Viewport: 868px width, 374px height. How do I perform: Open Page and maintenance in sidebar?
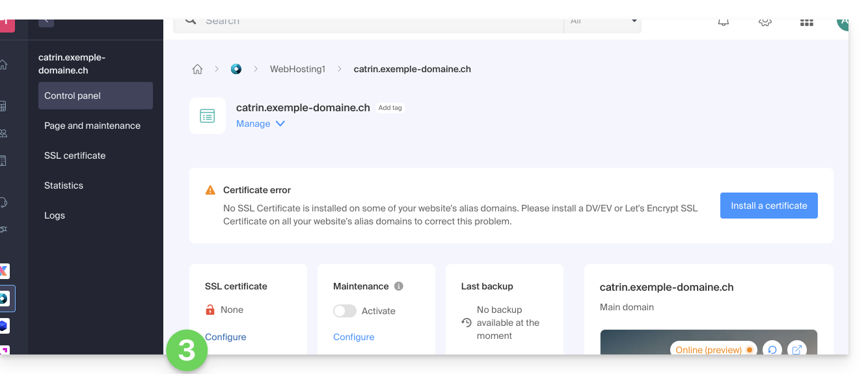(x=92, y=126)
